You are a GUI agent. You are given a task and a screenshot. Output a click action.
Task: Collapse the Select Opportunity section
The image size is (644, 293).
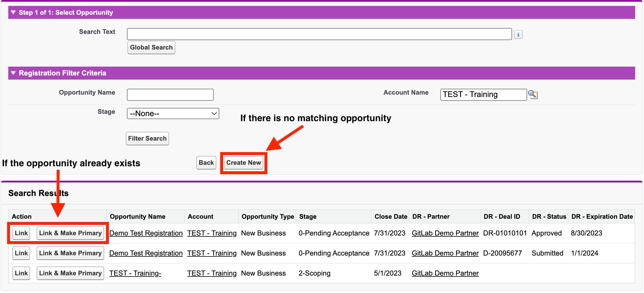click(13, 12)
